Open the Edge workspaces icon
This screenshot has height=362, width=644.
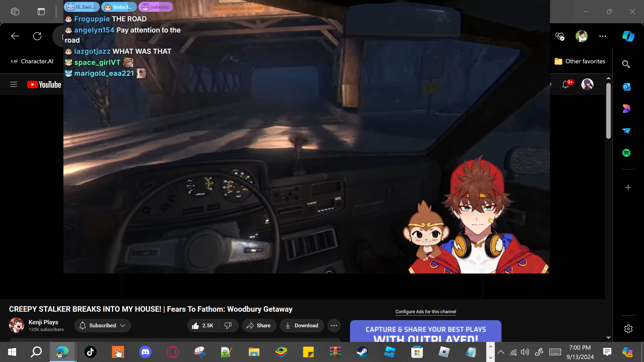(15, 12)
